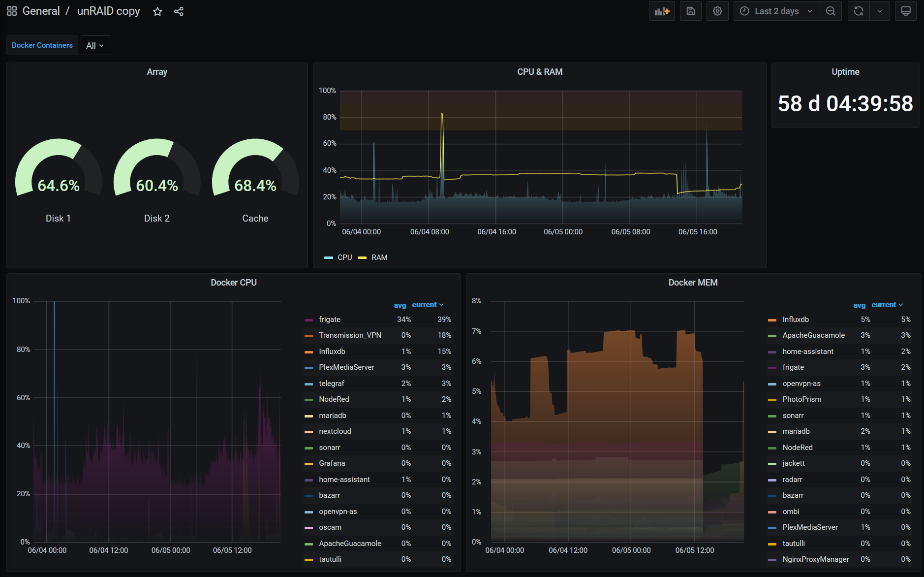Select sonarr in Docker CPU legend
This screenshot has height=577, width=924.
coord(329,448)
